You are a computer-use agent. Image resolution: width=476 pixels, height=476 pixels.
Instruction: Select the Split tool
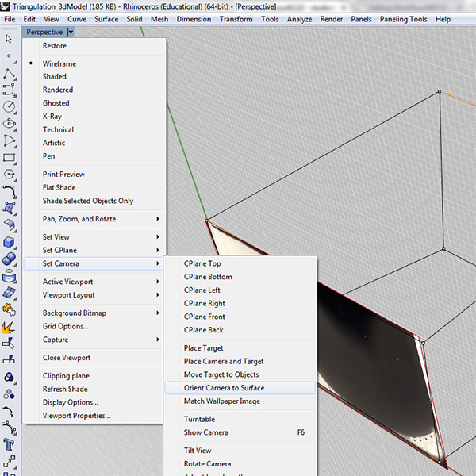pos(9,360)
